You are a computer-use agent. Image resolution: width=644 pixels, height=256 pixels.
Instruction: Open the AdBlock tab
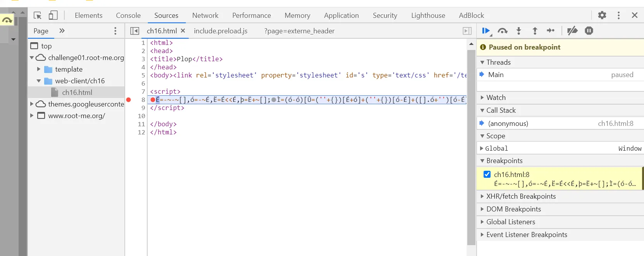[x=472, y=15]
